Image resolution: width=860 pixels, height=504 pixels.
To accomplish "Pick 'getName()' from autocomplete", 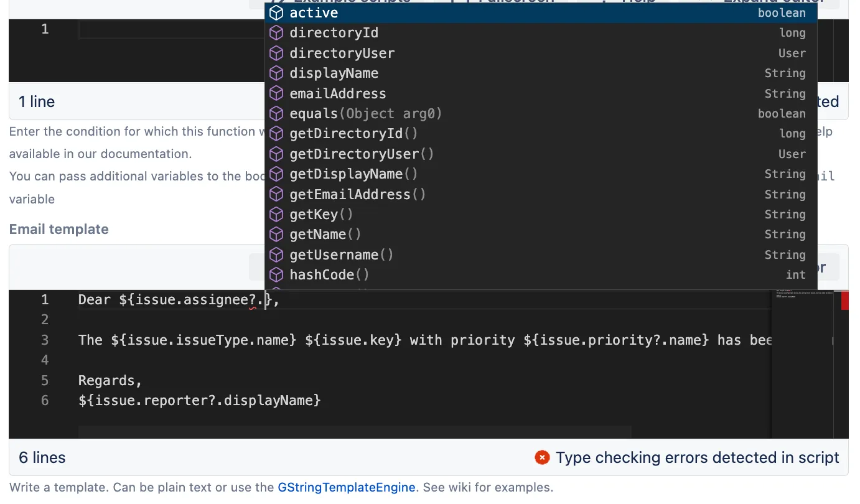I will 541,235.
